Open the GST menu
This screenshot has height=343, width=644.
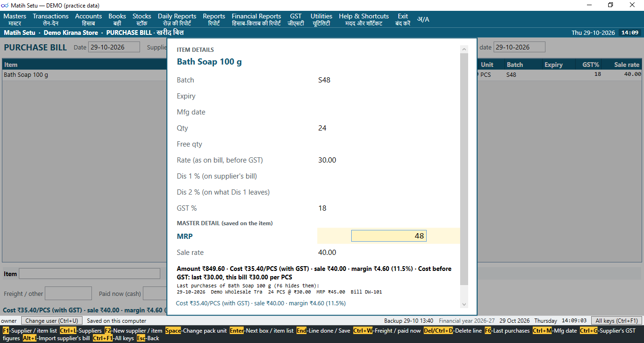(x=296, y=19)
